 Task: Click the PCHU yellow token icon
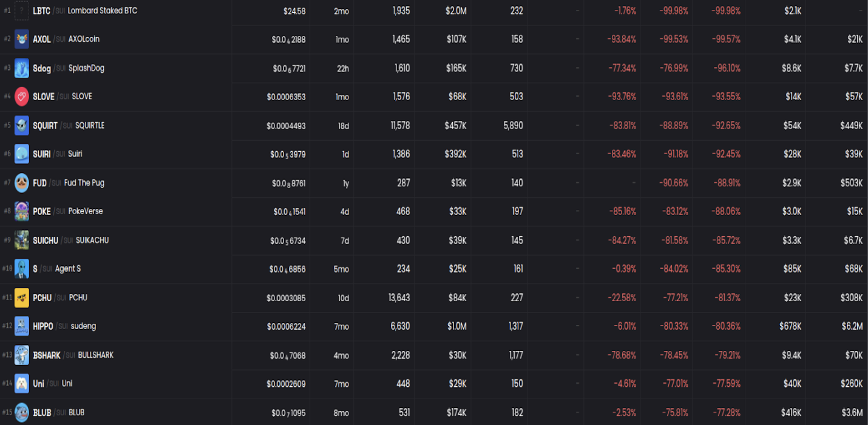point(22,297)
